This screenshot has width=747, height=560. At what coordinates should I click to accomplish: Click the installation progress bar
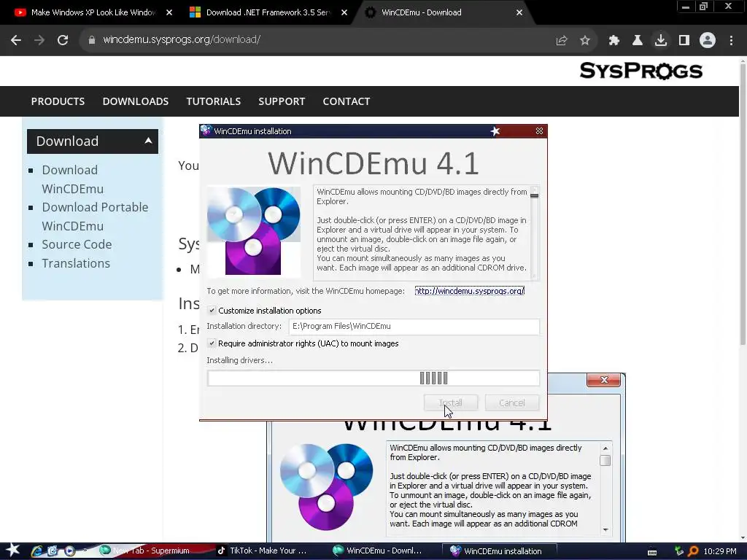373,378
